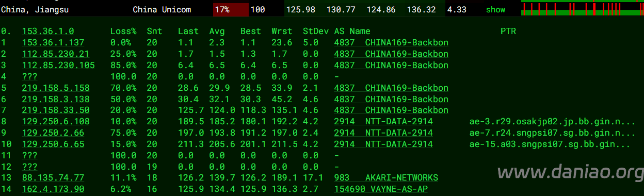Viewport: 644px width, 196px height.
Task: Open AS 4837 link on hop 3
Action: coord(391,66)
